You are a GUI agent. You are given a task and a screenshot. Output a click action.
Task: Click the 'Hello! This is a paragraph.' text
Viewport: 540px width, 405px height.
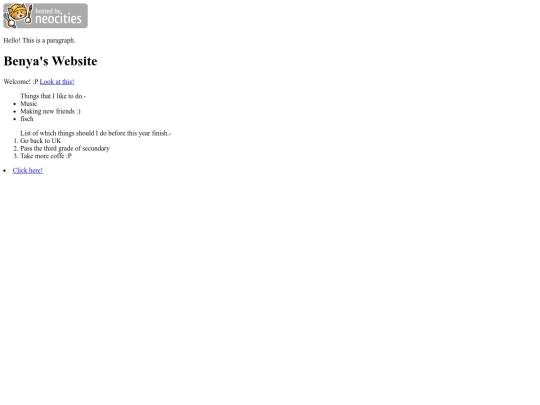(x=39, y=41)
